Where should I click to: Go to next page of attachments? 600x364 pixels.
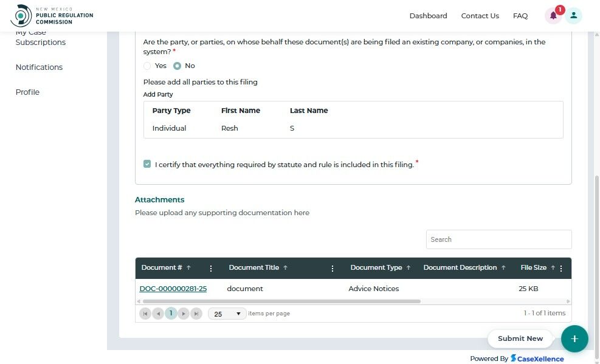click(x=184, y=314)
